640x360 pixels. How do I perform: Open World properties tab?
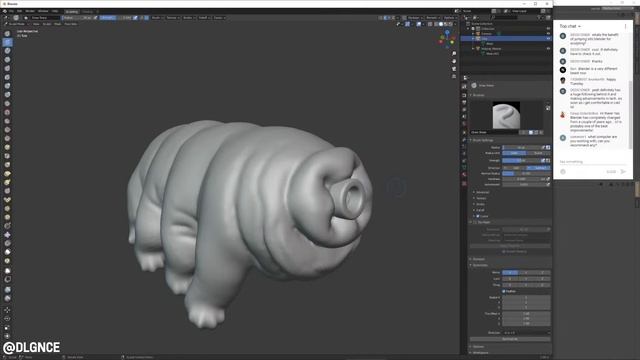coord(464,124)
